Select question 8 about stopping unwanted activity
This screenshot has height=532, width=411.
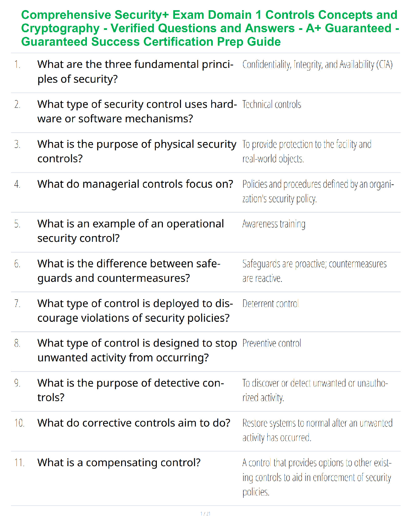[x=137, y=350]
